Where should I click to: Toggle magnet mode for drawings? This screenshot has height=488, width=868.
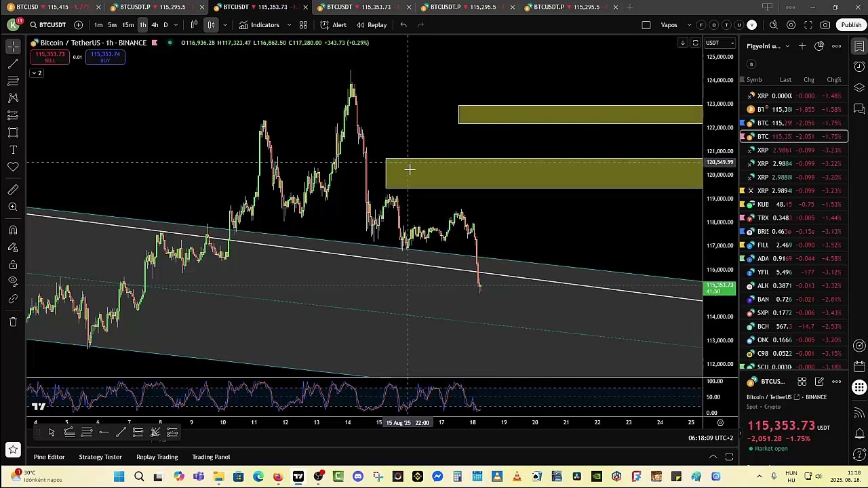[13, 230]
